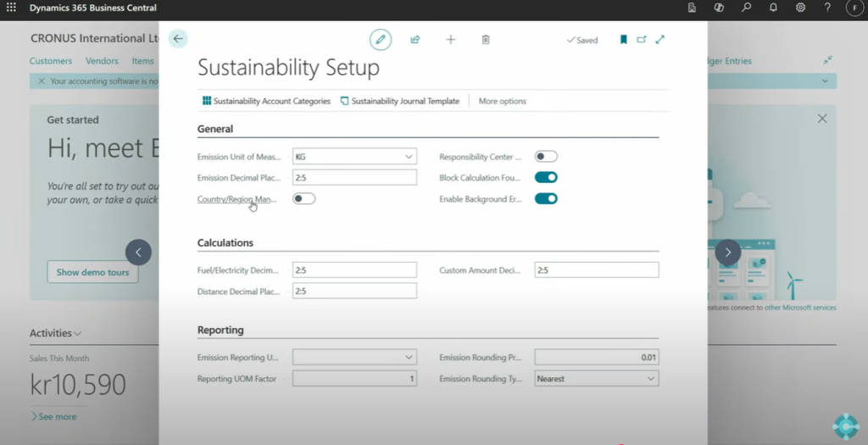The width and height of the screenshot is (868, 445).
Task: Collapse the Calculations section heading
Action: tap(225, 243)
